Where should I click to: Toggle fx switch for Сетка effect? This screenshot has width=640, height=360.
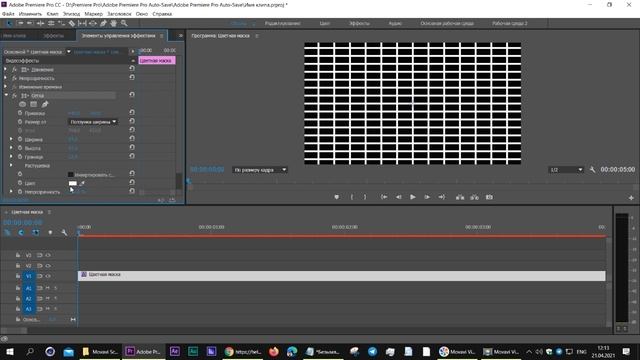tap(14, 96)
